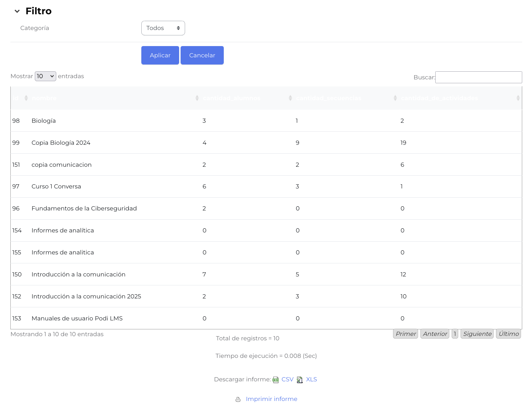Screen dimensions: 532x409
Task: Click the printer icon
Action: click(238, 399)
